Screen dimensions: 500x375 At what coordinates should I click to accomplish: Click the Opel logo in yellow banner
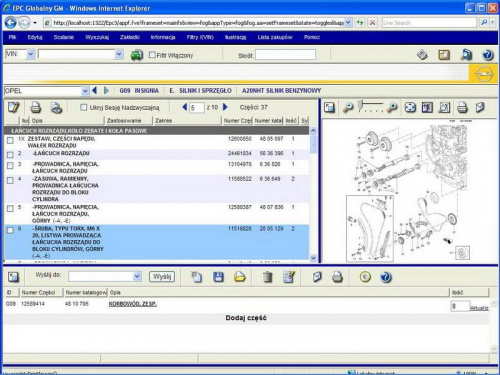(484, 73)
